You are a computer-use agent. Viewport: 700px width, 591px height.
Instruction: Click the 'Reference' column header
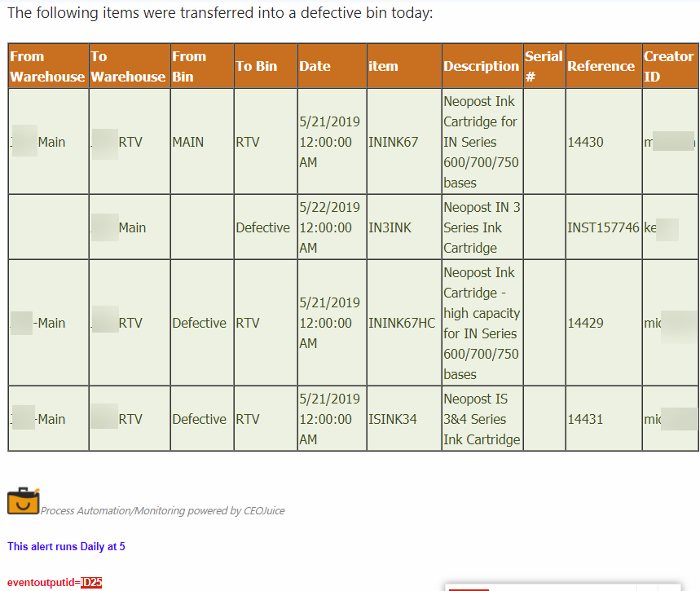tap(604, 66)
